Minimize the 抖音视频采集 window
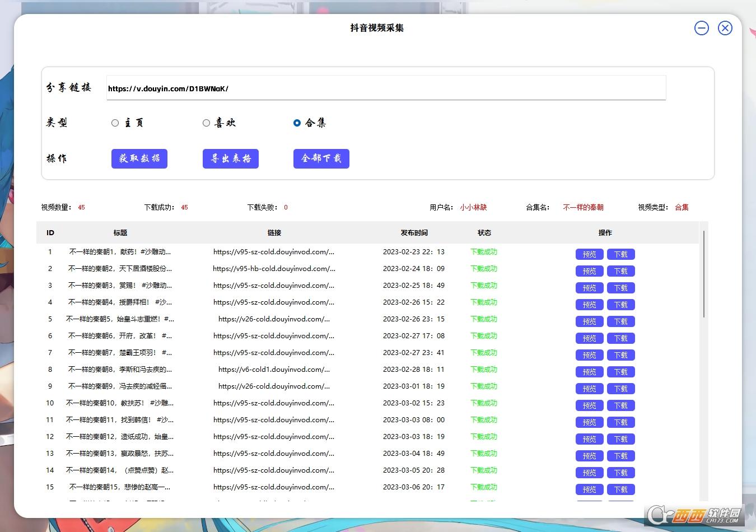Screen dimensions: 756x532 pyautogui.click(x=702, y=28)
